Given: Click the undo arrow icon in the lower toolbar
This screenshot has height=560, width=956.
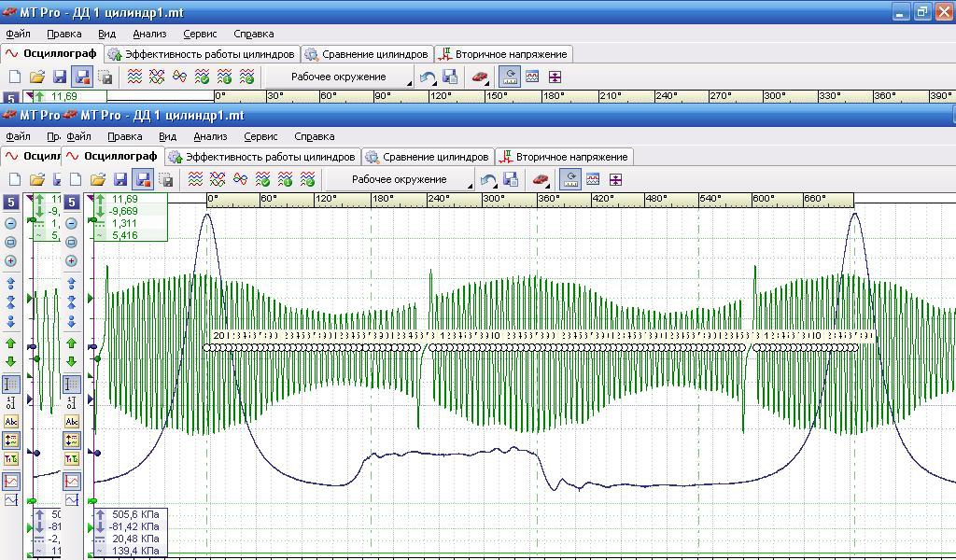Looking at the screenshot, I should (488, 179).
